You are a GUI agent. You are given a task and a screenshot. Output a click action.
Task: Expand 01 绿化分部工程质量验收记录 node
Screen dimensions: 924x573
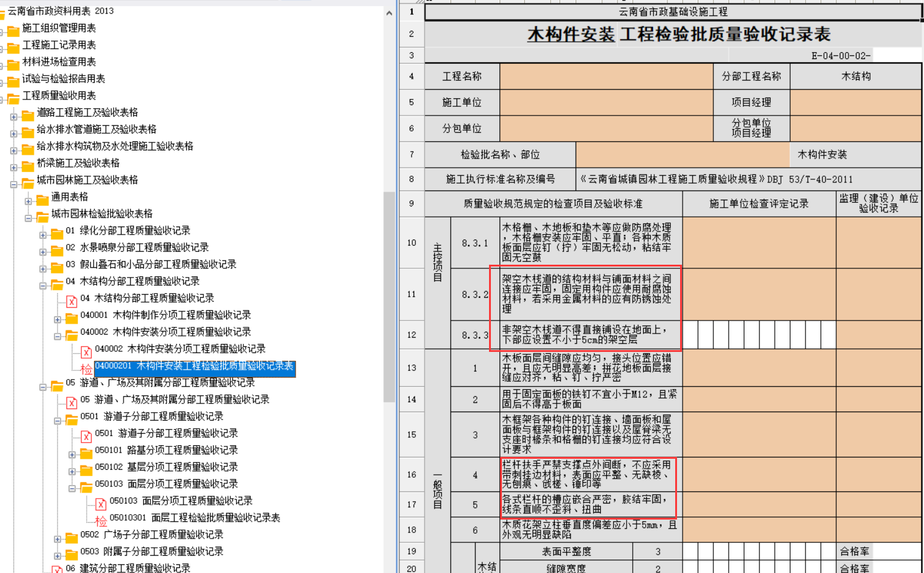click(x=43, y=235)
